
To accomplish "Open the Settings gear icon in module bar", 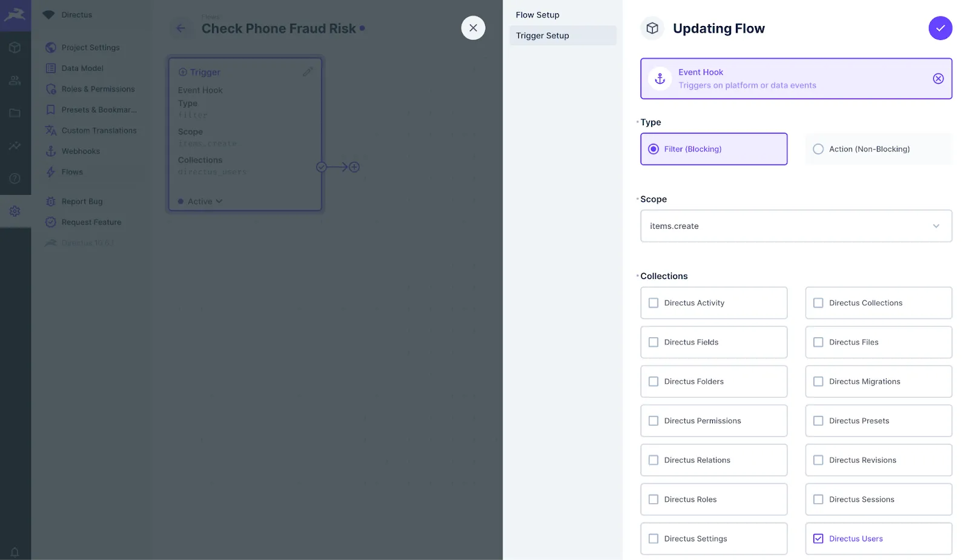I will click(15, 211).
